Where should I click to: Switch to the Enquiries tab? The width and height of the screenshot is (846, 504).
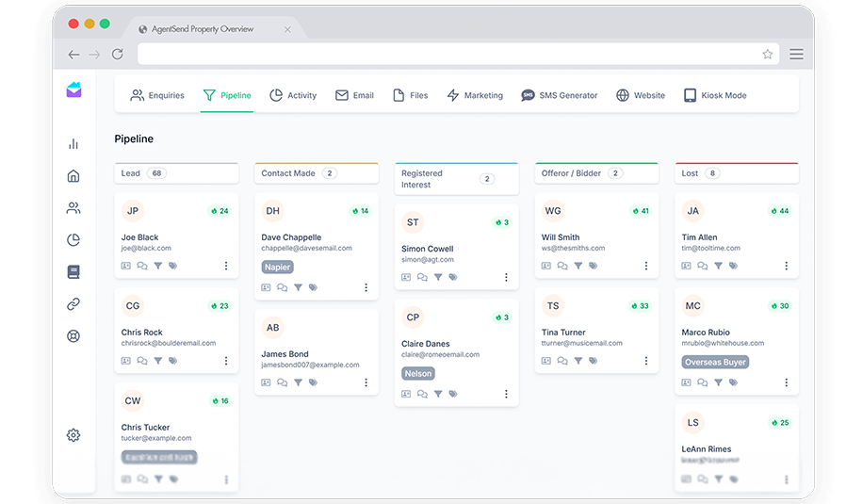coord(157,95)
